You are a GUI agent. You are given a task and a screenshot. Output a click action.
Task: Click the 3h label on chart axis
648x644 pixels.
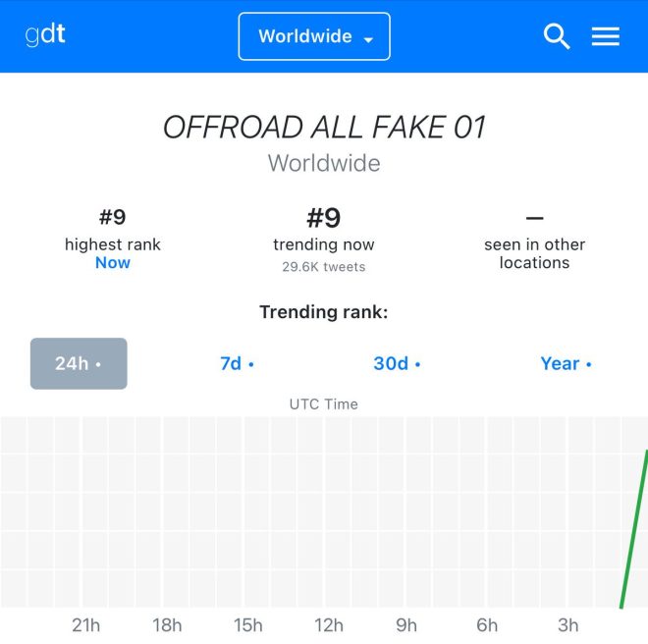click(x=567, y=625)
